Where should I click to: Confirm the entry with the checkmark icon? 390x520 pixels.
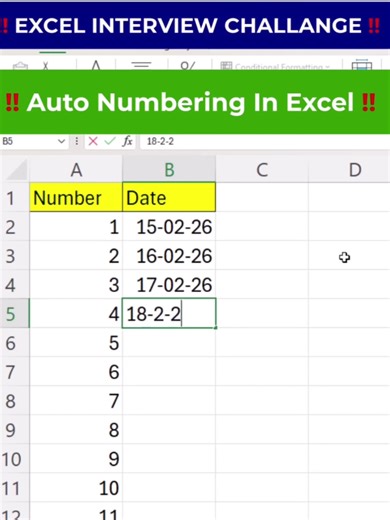pos(109,141)
